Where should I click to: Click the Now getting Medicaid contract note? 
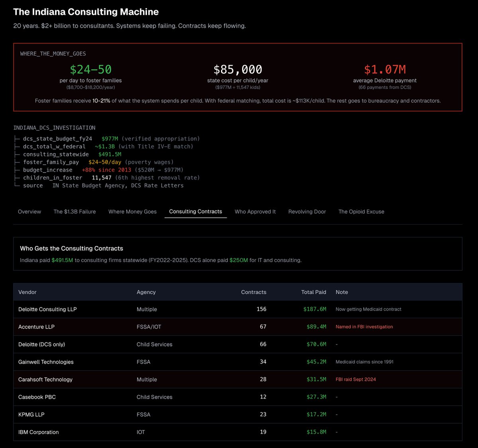[x=368, y=309]
